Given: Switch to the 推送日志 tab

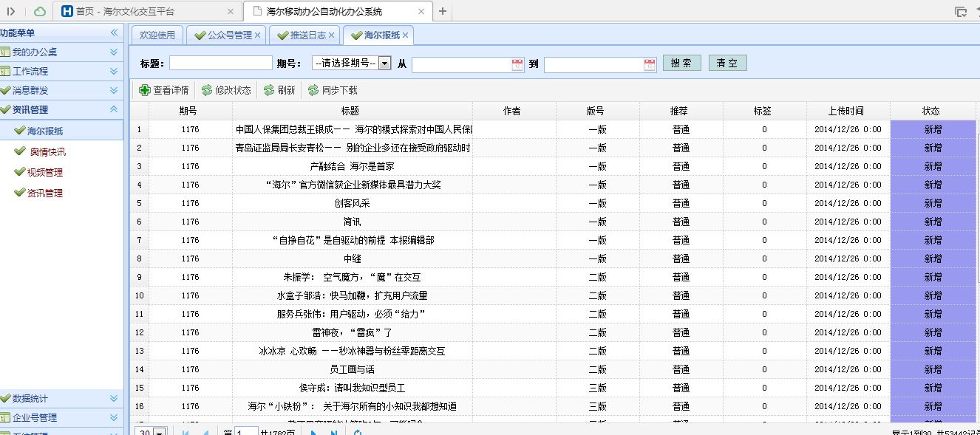Looking at the screenshot, I should (x=303, y=35).
